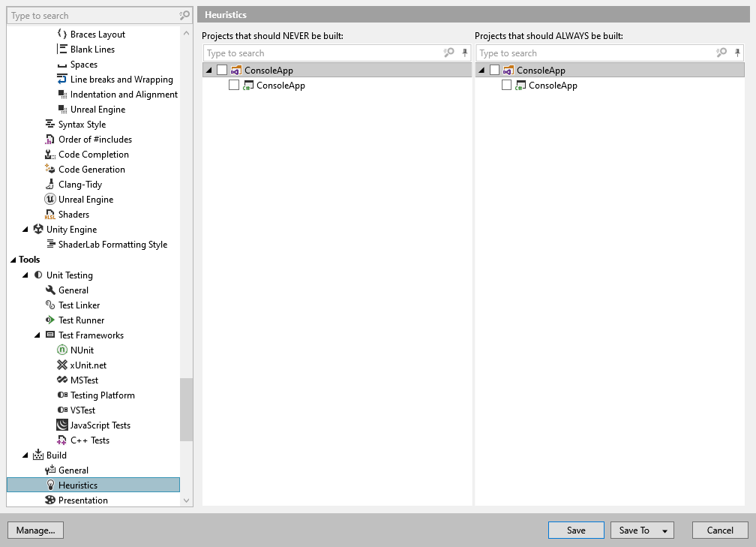Image resolution: width=756 pixels, height=547 pixels.
Task: Click the Blank Lines icon
Action: [61, 49]
